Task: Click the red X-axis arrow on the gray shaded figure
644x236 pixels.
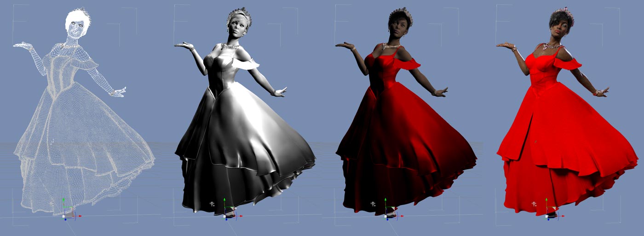Action: (241, 216)
